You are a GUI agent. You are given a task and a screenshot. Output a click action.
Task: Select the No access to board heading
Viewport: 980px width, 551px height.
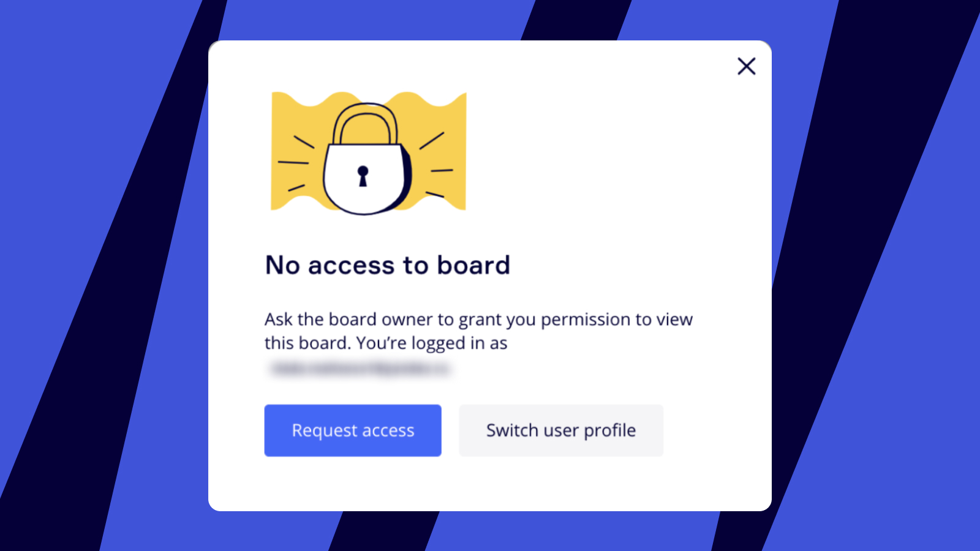[x=388, y=265]
